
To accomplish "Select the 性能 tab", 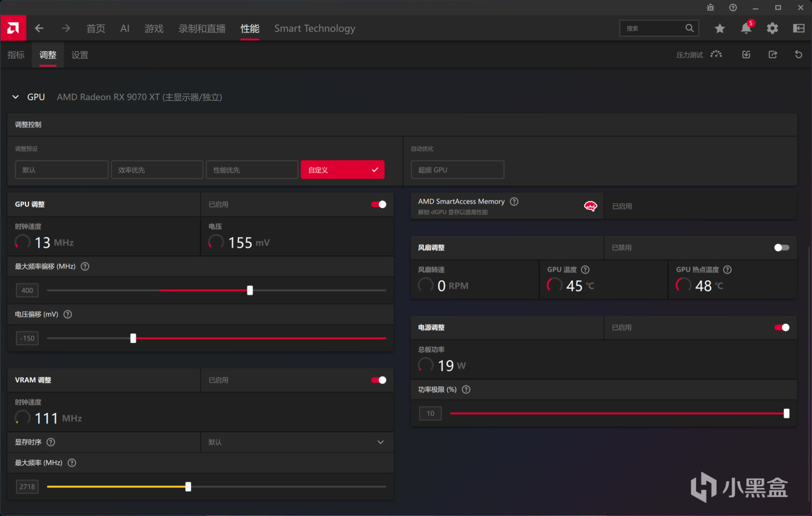I will click(250, 29).
